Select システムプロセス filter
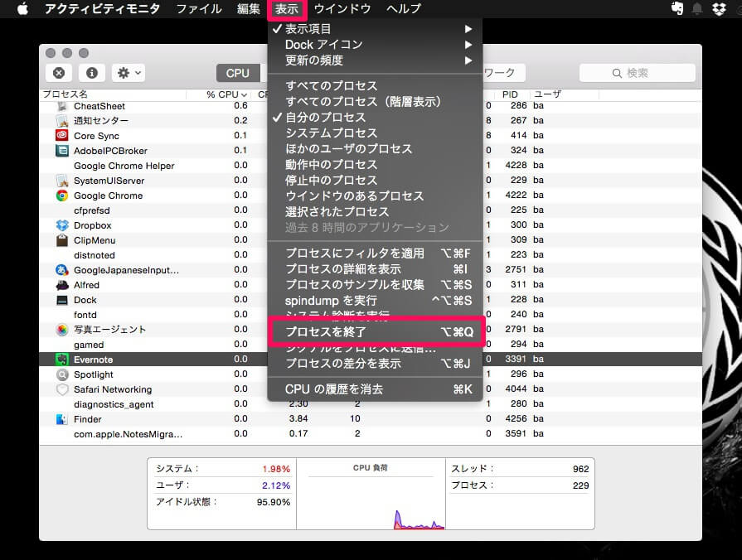This screenshot has height=560, width=742. [x=375, y=133]
